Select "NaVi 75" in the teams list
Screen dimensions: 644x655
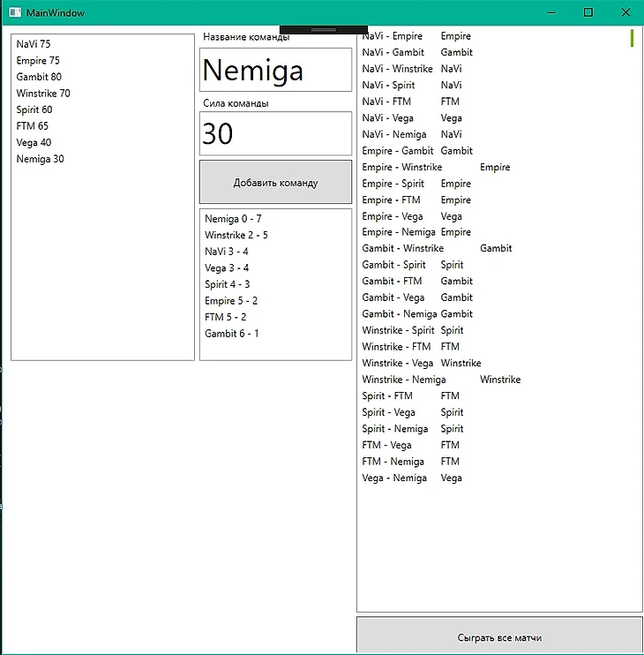pos(34,44)
